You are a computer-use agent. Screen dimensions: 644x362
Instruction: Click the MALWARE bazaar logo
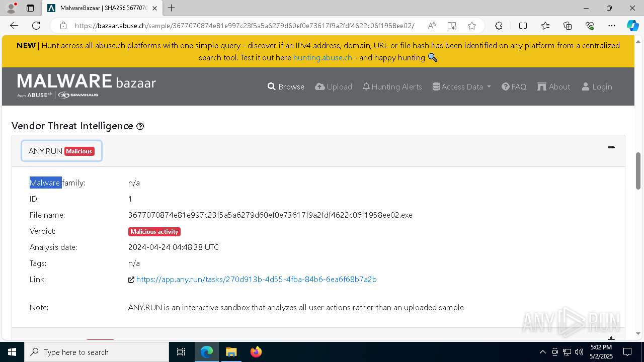(x=87, y=85)
